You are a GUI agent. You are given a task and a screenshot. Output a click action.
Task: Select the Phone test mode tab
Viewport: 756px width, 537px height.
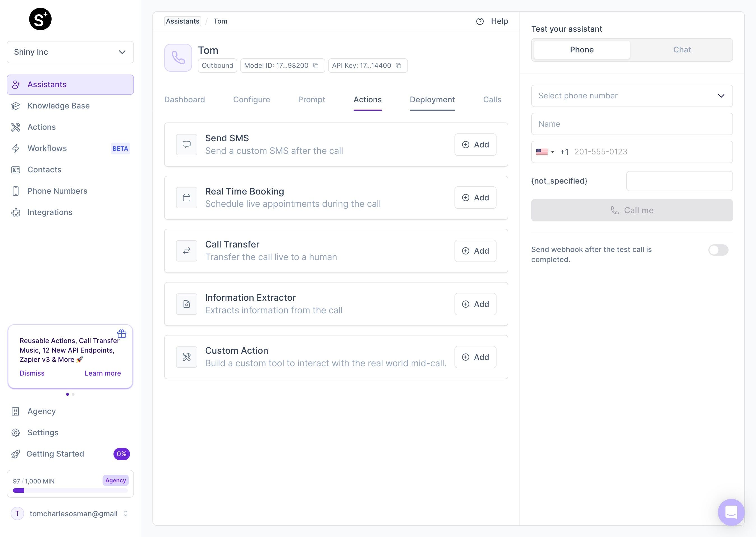click(x=582, y=49)
